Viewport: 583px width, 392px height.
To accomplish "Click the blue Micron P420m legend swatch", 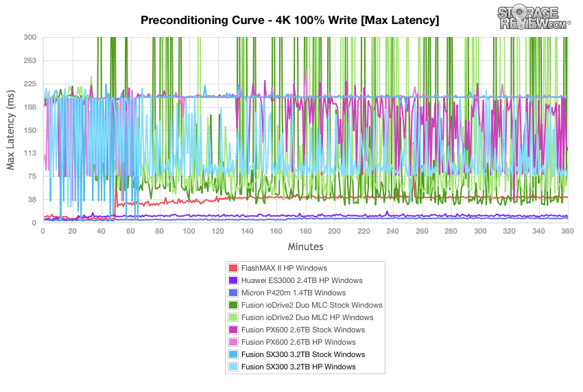I will [233, 293].
